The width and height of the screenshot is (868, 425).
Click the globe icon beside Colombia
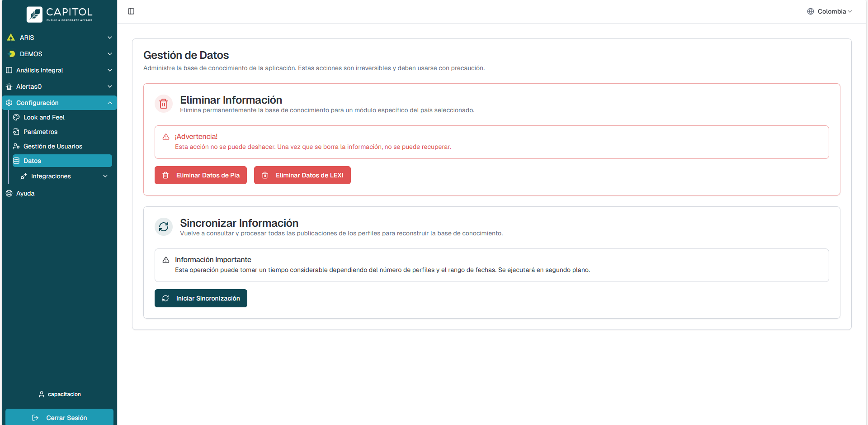click(811, 11)
